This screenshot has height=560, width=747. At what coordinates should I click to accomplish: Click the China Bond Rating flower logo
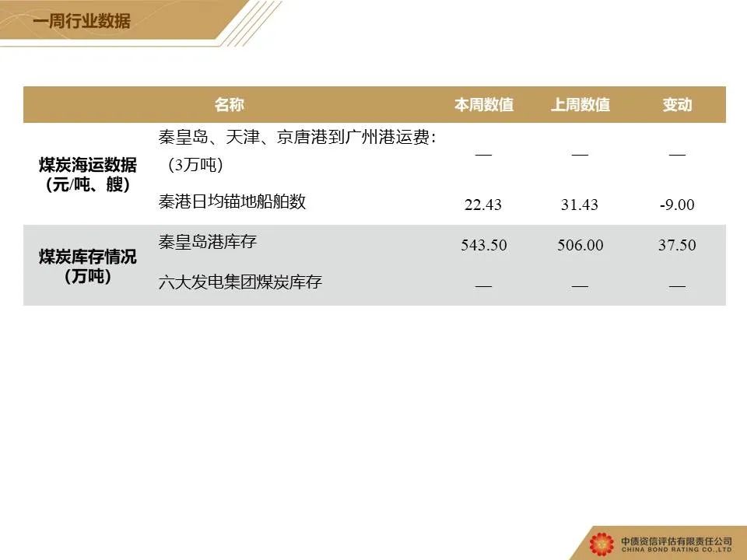pos(601,544)
